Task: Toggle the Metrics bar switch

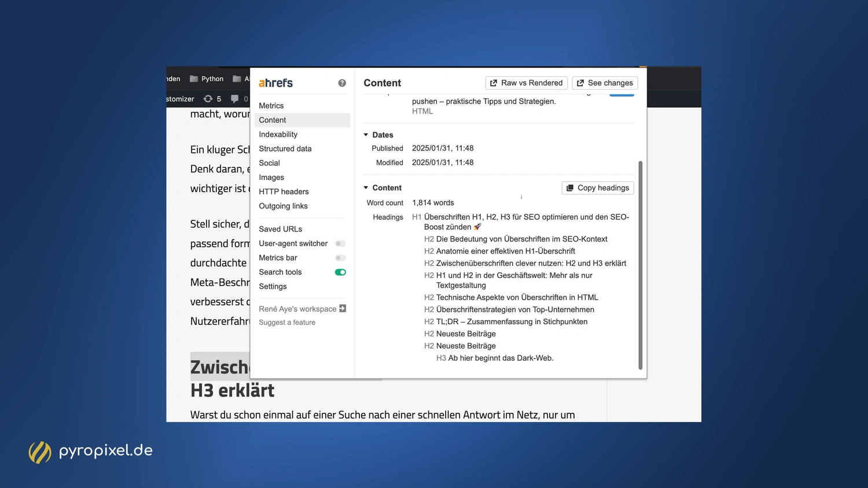Action: point(340,258)
